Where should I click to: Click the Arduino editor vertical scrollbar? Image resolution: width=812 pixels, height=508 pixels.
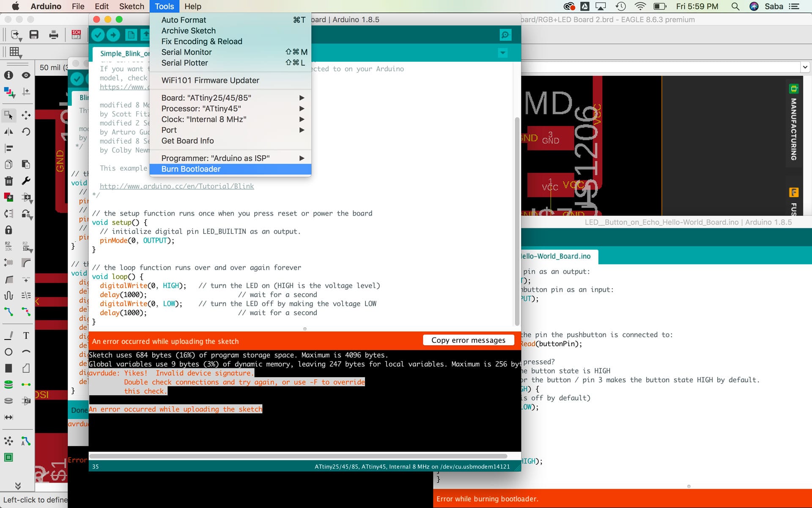point(517,221)
